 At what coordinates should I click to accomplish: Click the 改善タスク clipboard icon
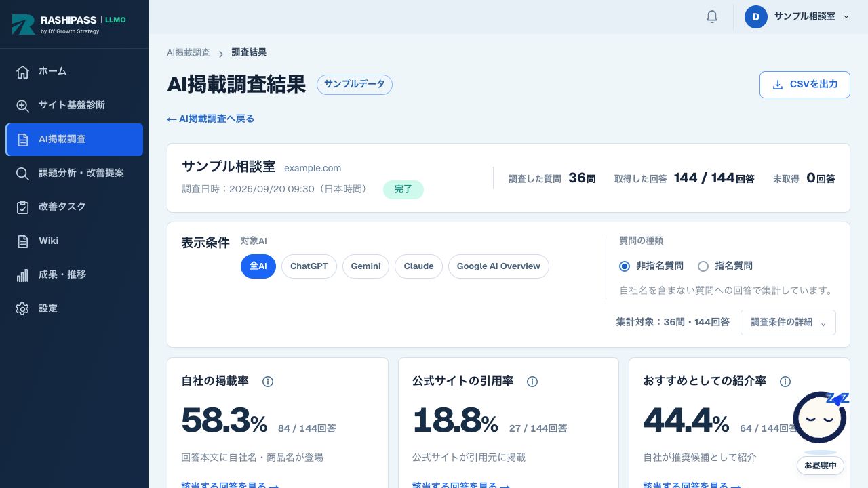[x=22, y=207]
